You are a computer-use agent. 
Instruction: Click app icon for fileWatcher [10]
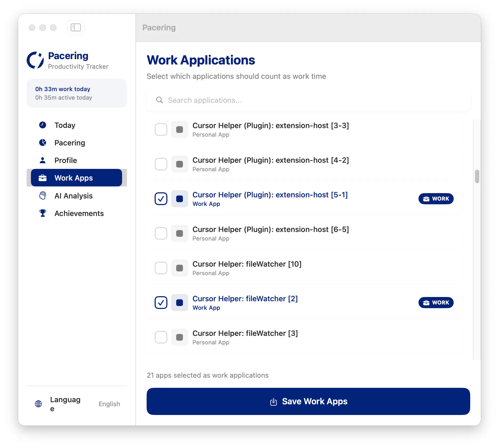point(180,268)
